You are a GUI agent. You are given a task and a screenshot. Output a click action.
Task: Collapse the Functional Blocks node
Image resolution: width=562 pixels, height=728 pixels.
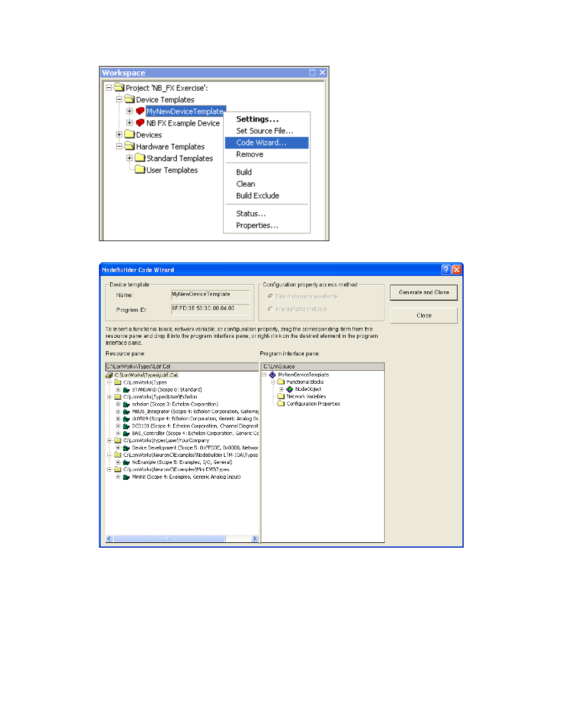273,382
